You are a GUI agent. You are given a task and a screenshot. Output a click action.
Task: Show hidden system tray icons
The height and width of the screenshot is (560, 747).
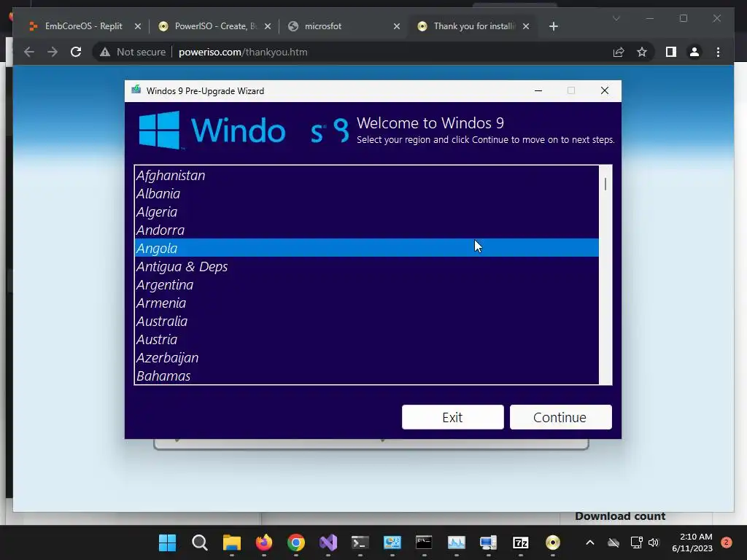click(x=589, y=542)
